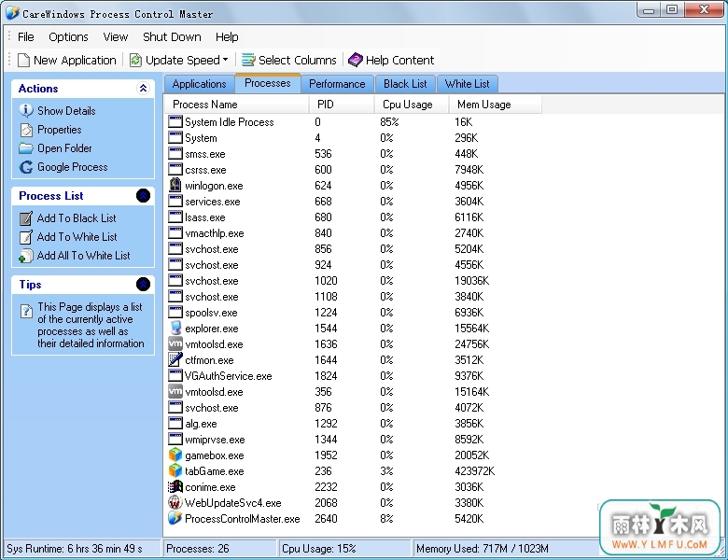Click the Add To White List icon
The height and width of the screenshot is (560, 728).
point(26,237)
